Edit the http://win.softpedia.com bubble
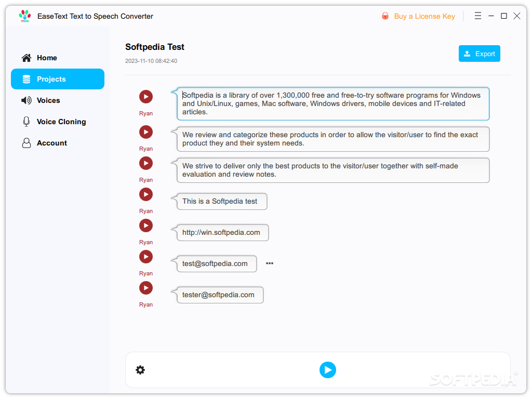 222,233
